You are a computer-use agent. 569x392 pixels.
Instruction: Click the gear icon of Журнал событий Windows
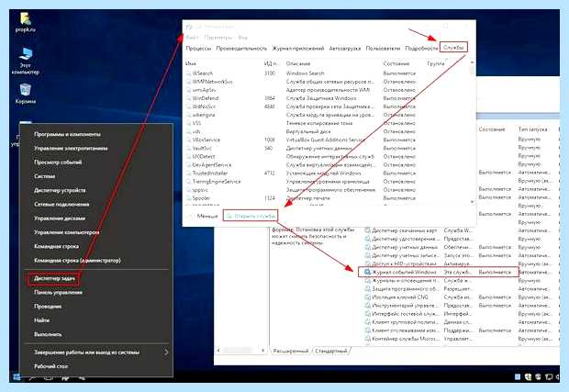coord(368,272)
